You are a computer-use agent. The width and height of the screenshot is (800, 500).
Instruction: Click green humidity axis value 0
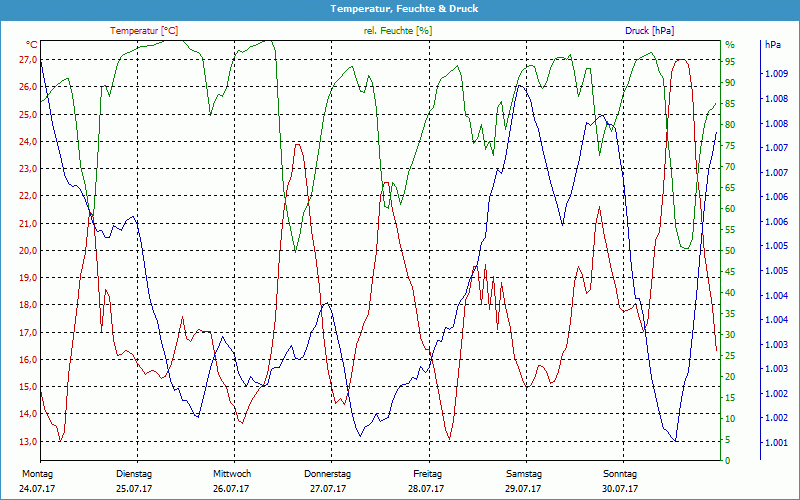[728, 461]
